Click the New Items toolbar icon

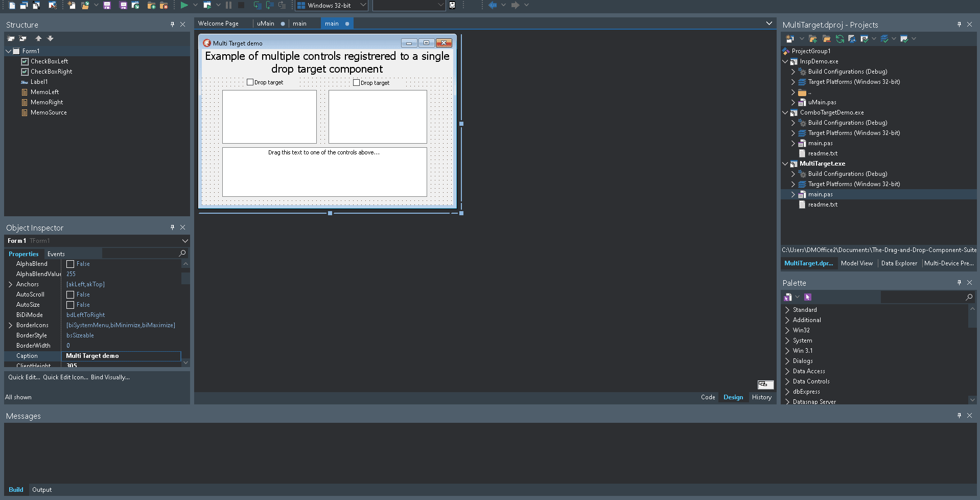(x=72, y=5)
